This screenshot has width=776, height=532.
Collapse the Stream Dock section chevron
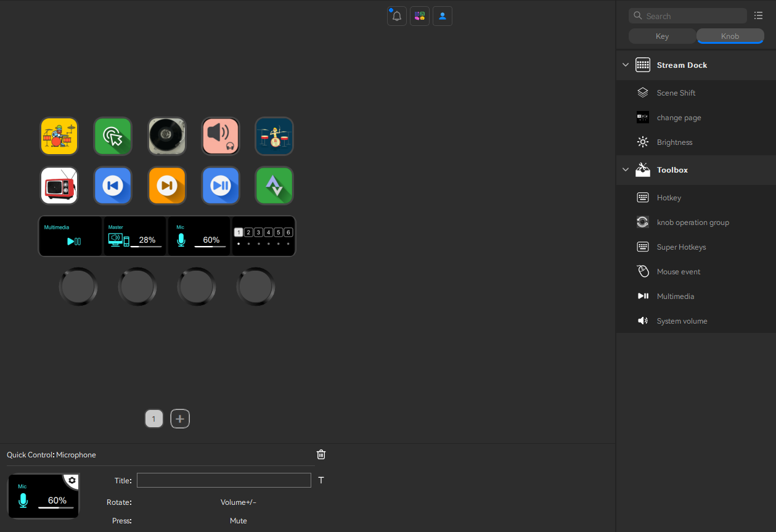[626, 65]
